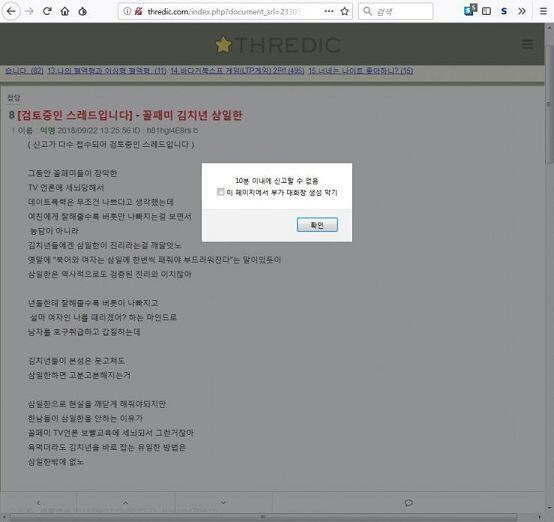The width and height of the screenshot is (554, 522).
Task: Click the browser back arrow button
Action: [x=11, y=11]
